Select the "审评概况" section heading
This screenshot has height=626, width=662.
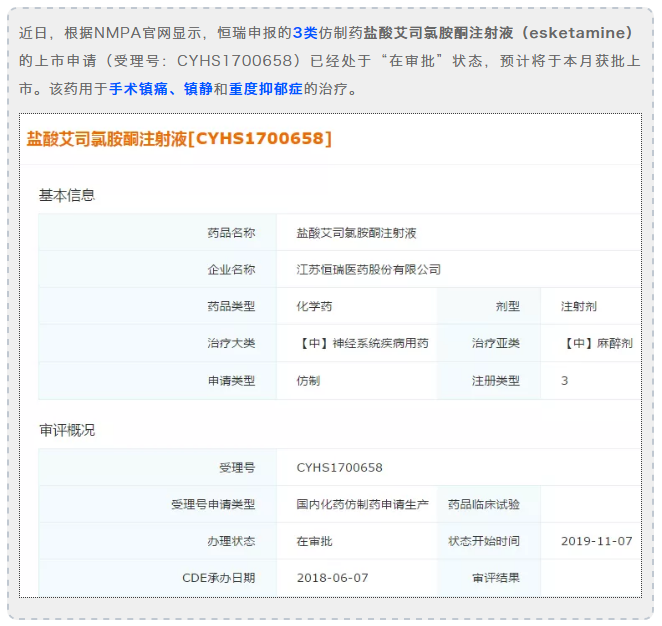tap(67, 430)
